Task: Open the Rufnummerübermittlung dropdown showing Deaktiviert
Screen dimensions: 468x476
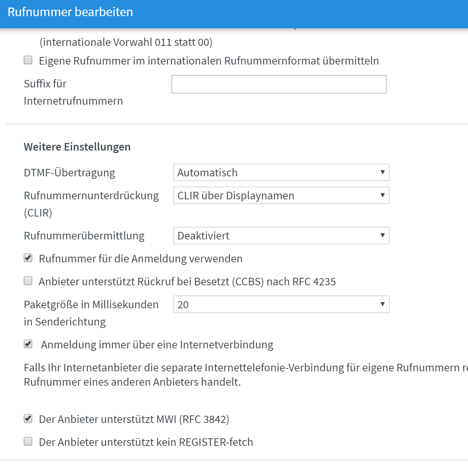Action: point(281,235)
